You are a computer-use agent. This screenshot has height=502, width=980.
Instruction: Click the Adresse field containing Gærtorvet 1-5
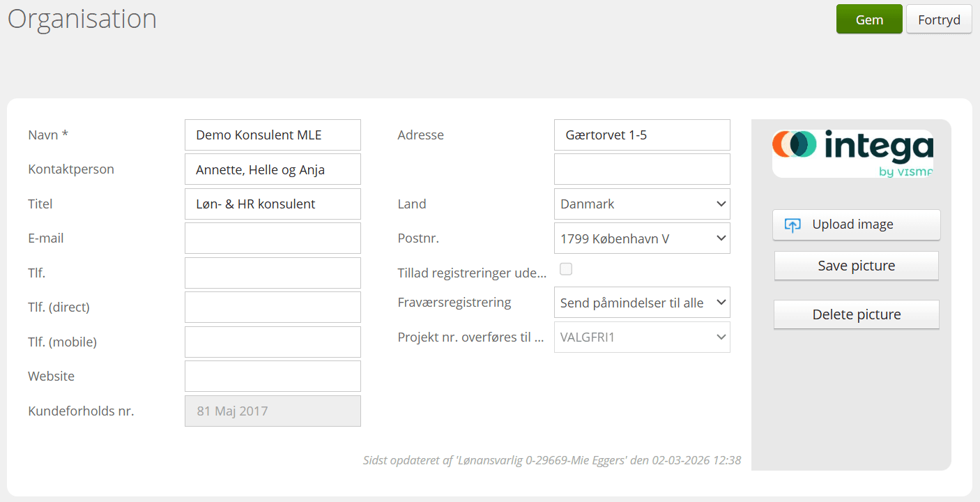(642, 135)
